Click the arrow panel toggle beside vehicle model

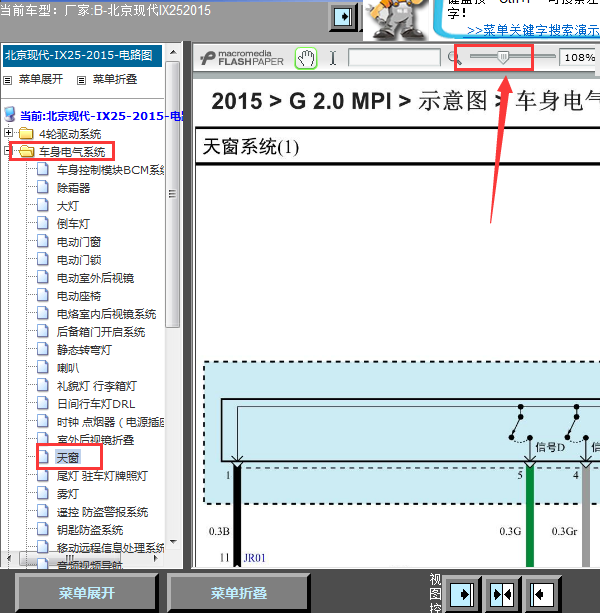[x=343, y=17]
